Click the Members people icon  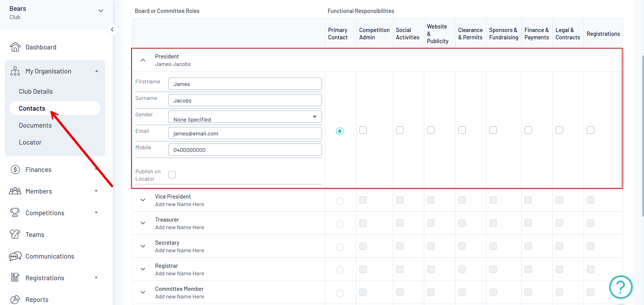click(15, 191)
